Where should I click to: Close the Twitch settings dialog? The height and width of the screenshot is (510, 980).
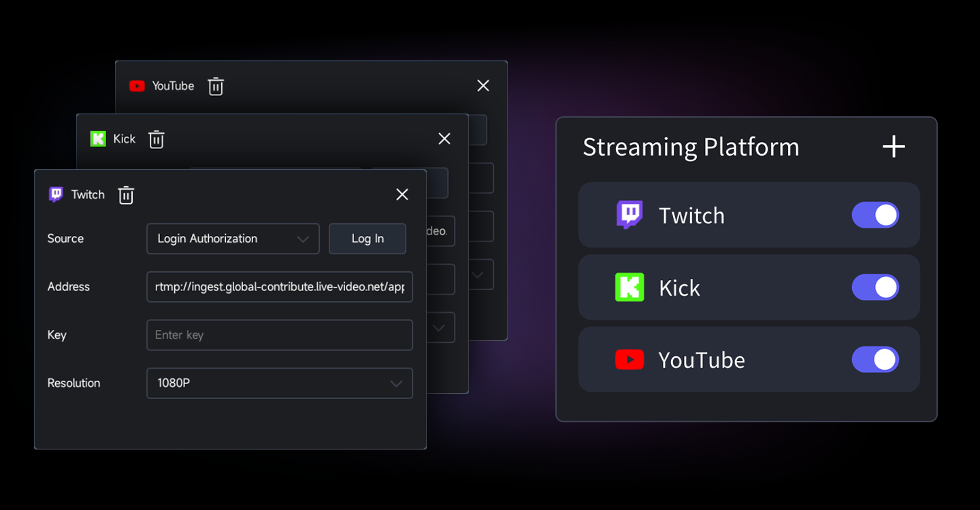click(402, 194)
